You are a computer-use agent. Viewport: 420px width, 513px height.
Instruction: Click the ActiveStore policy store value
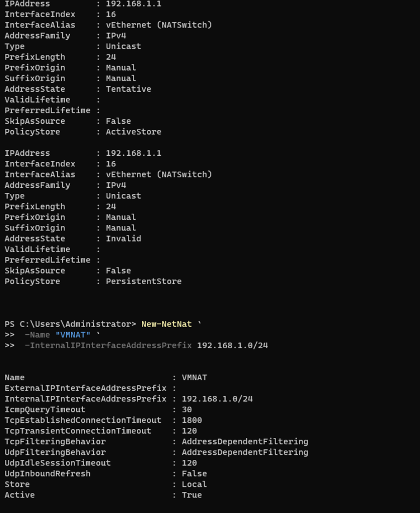point(133,132)
